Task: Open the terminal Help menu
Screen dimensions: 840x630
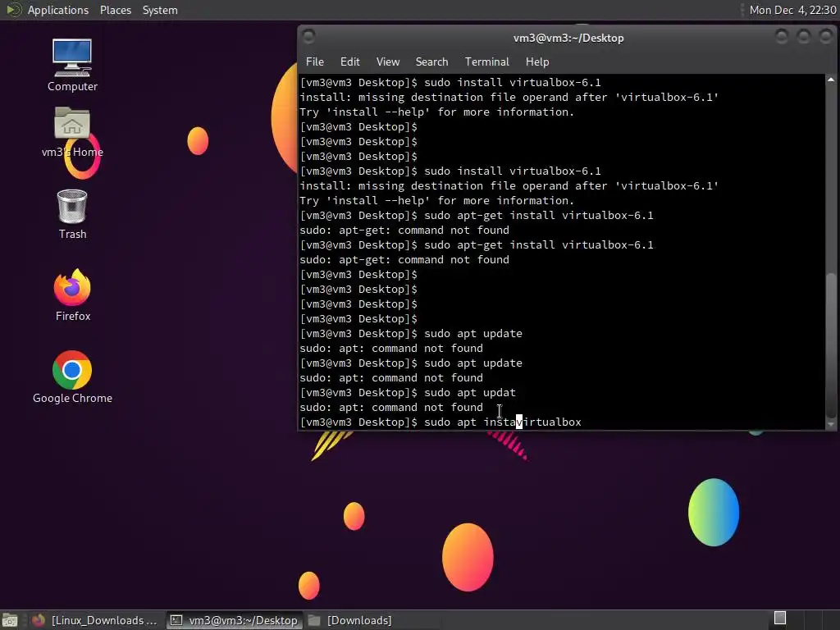Action: tap(537, 62)
